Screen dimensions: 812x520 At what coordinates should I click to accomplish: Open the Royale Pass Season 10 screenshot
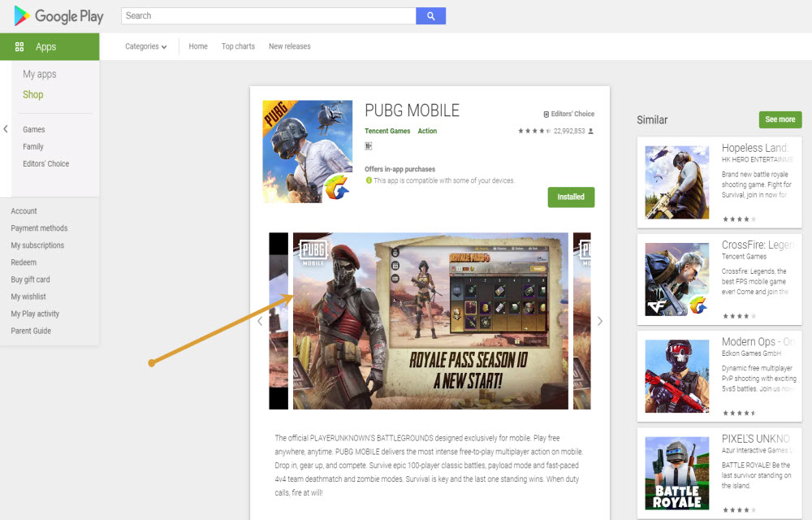click(430, 321)
